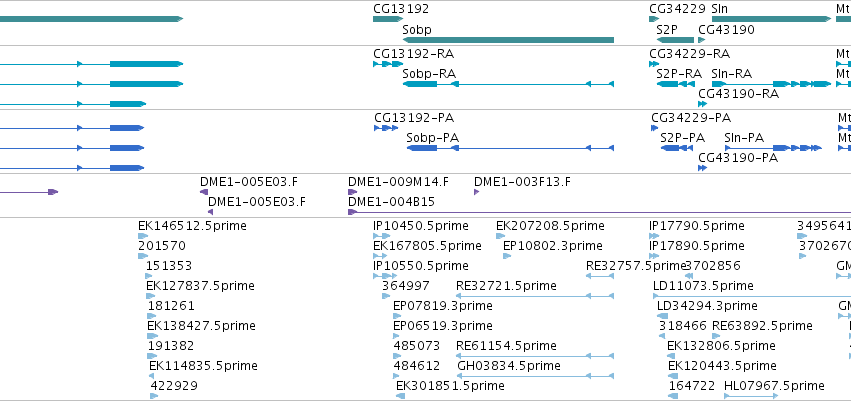Click the RE32721.5prime EST feature
This screenshot has height=401, width=851.
535,296
